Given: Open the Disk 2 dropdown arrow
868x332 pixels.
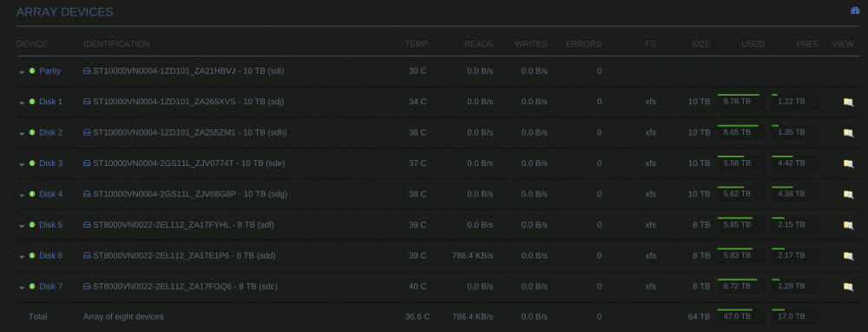Looking at the screenshot, I should [22, 134].
